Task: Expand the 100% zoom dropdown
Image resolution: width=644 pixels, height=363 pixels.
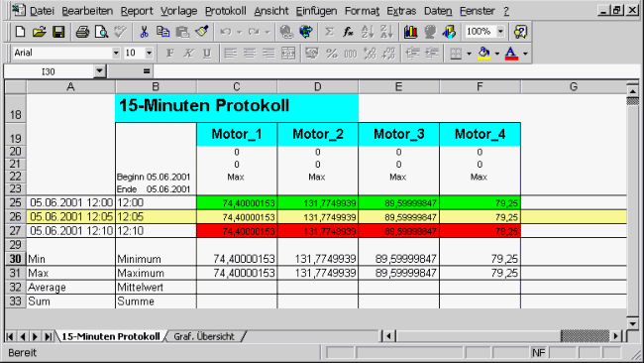Action: [x=500, y=32]
